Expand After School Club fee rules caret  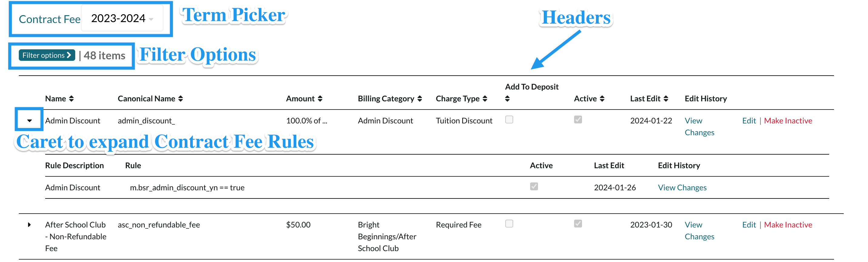[x=29, y=225]
